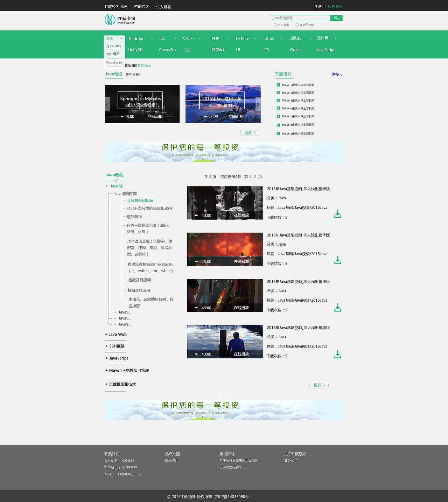This screenshot has height=502, width=448.
Task: Open the PHP nav dropdown arrow
Action: [227, 39]
